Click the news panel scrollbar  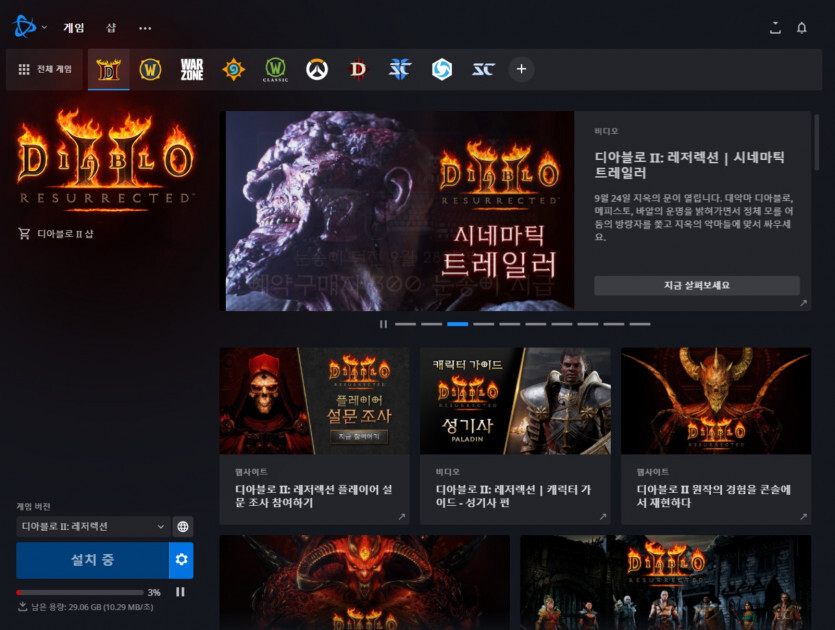point(816,143)
